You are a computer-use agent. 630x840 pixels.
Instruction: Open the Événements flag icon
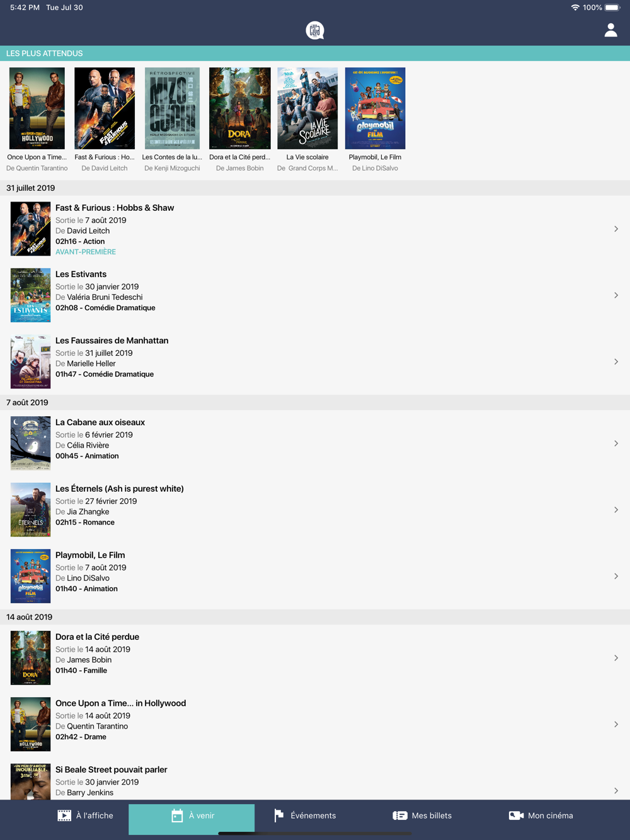click(279, 815)
